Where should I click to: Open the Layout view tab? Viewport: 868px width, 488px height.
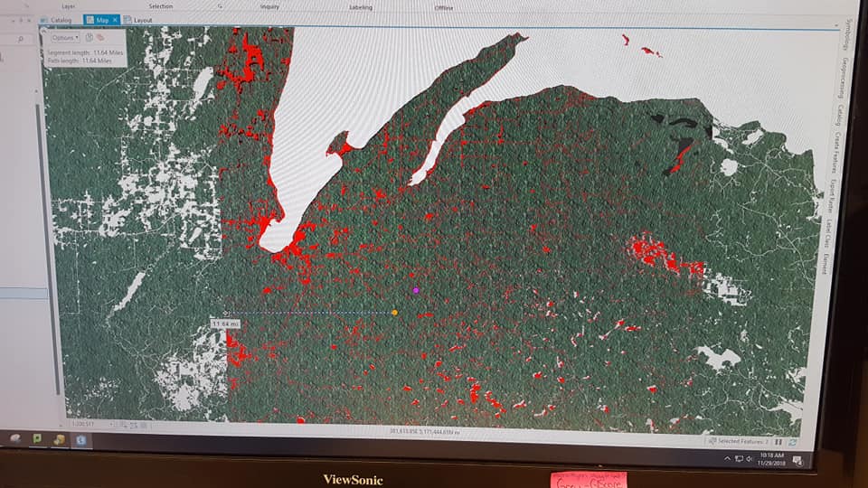tap(137, 20)
